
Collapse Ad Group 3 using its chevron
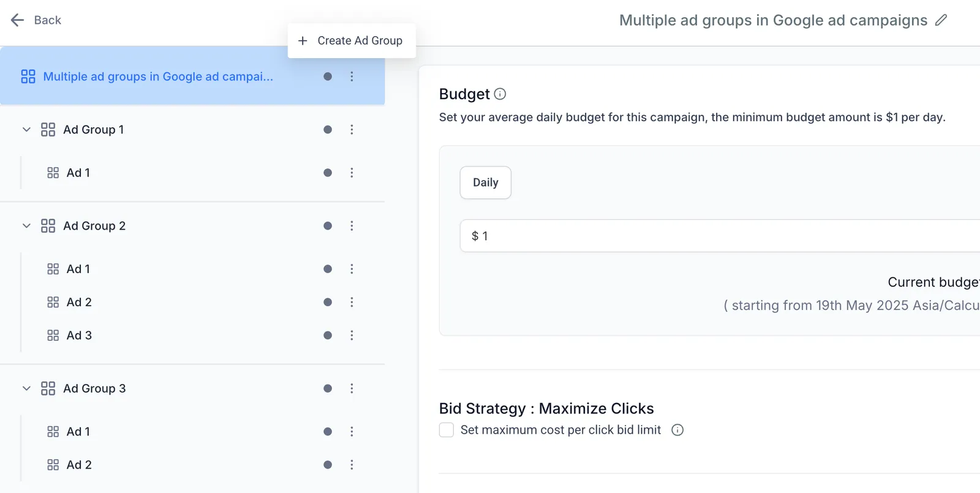point(26,389)
